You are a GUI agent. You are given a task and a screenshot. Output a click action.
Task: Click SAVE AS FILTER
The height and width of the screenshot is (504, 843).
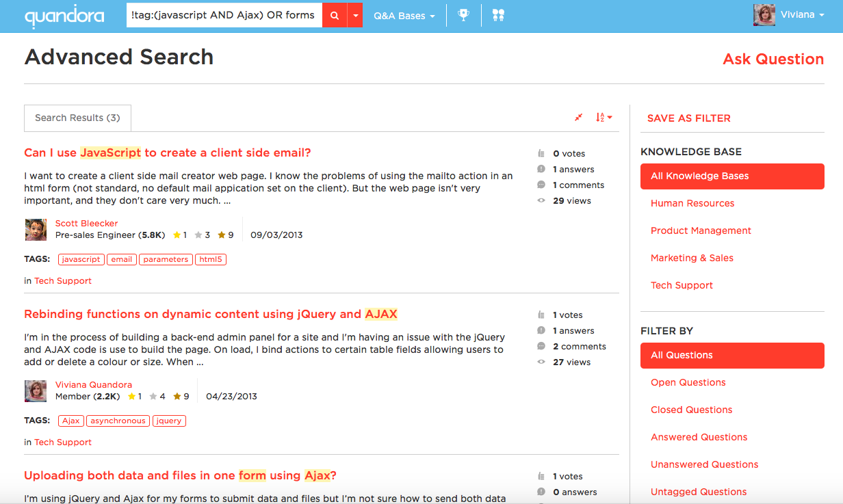click(x=689, y=118)
